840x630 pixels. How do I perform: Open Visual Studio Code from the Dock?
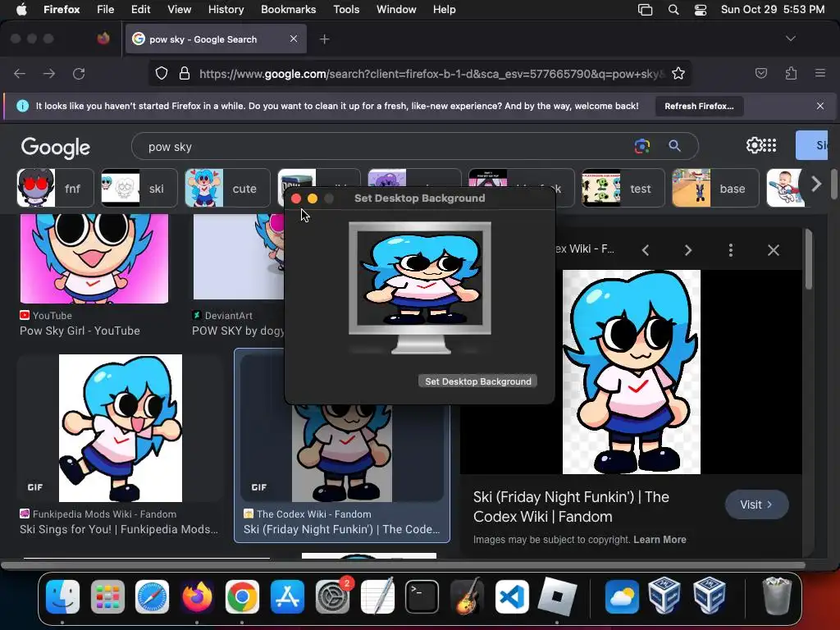pyautogui.click(x=512, y=596)
